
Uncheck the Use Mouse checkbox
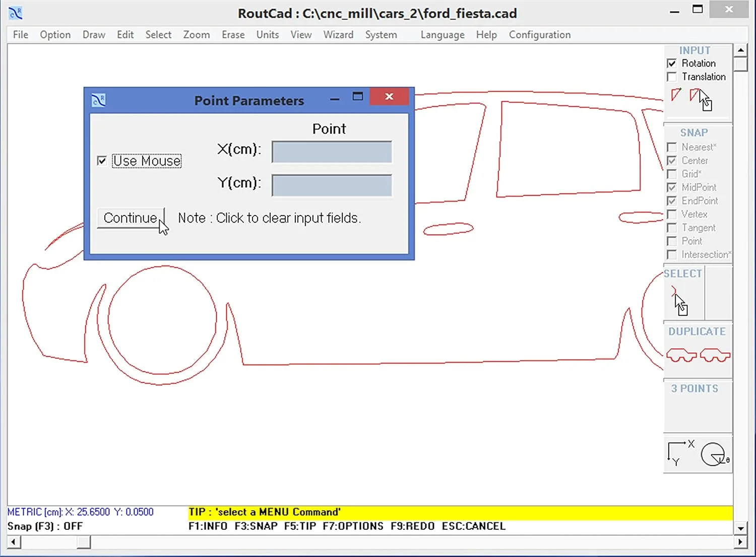(102, 160)
